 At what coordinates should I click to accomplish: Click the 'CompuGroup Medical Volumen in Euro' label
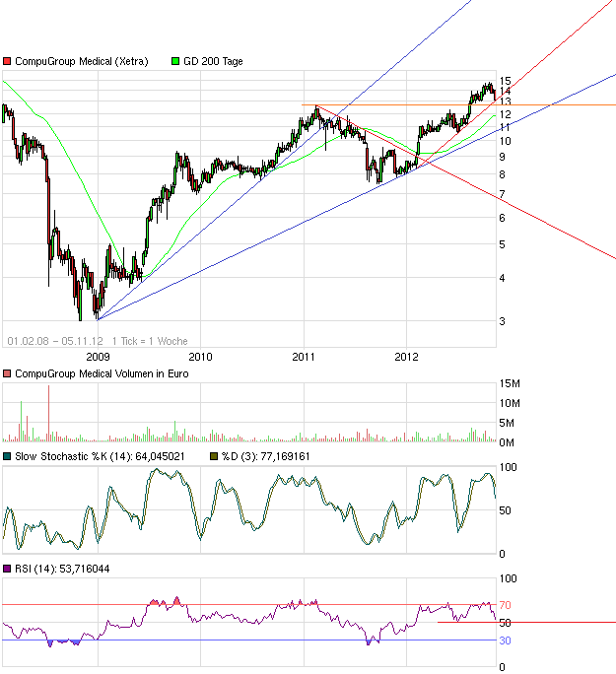[102, 373]
